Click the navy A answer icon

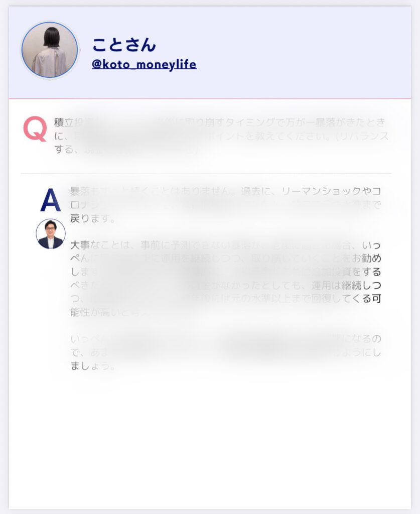(51, 200)
